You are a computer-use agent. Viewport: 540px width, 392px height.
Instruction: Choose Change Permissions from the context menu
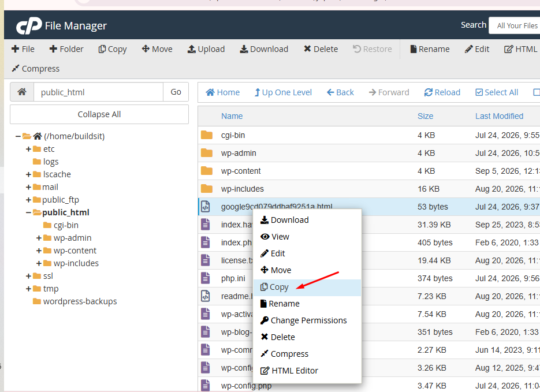pyautogui.click(x=307, y=320)
